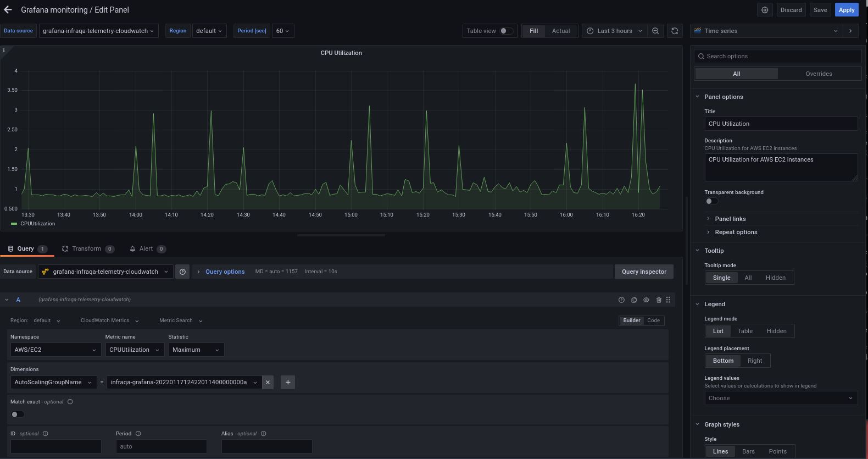Screen dimensions: 868x459
Task: Select Actual display mode
Action: pyautogui.click(x=561, y=31)
